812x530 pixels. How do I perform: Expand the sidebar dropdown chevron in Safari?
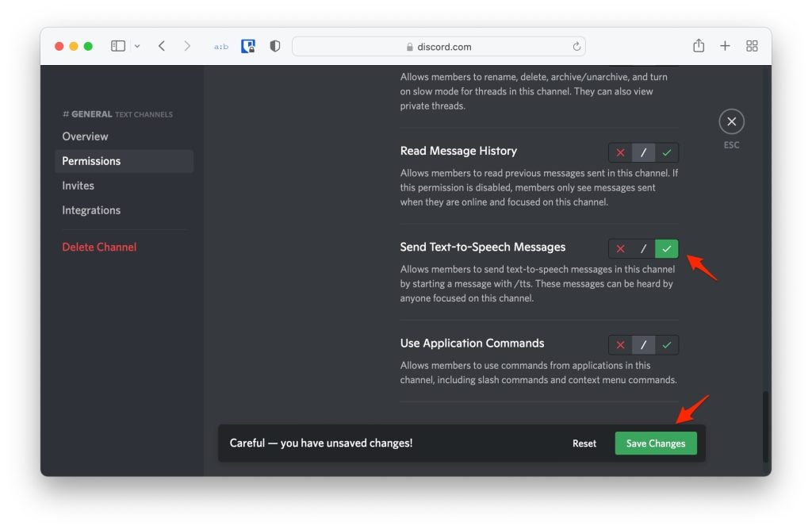pos(137,46)
